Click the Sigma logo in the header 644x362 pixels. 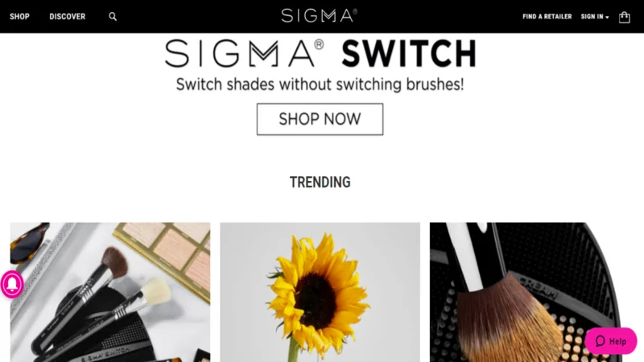pyautogui.click(x=319, y=16)
